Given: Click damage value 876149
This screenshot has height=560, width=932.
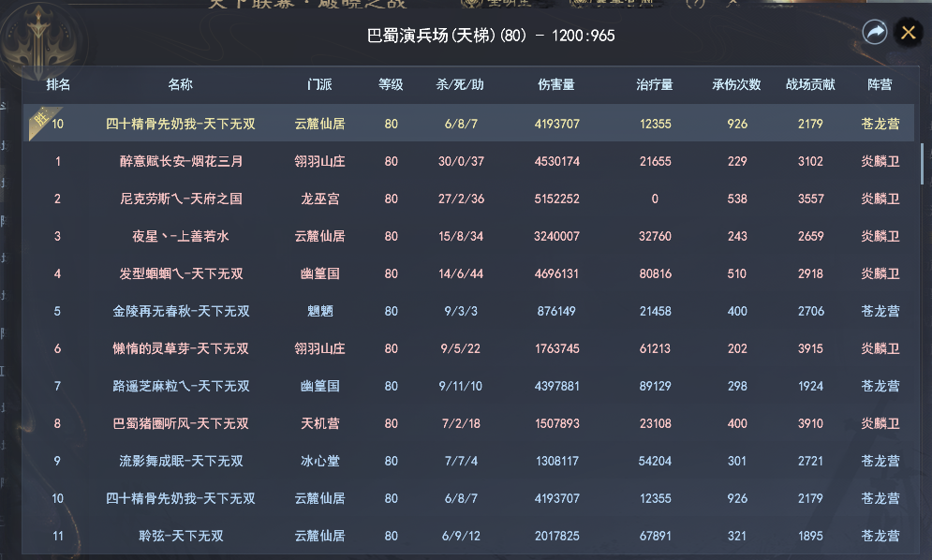Looking at the screenshot, I should (556, 311).
